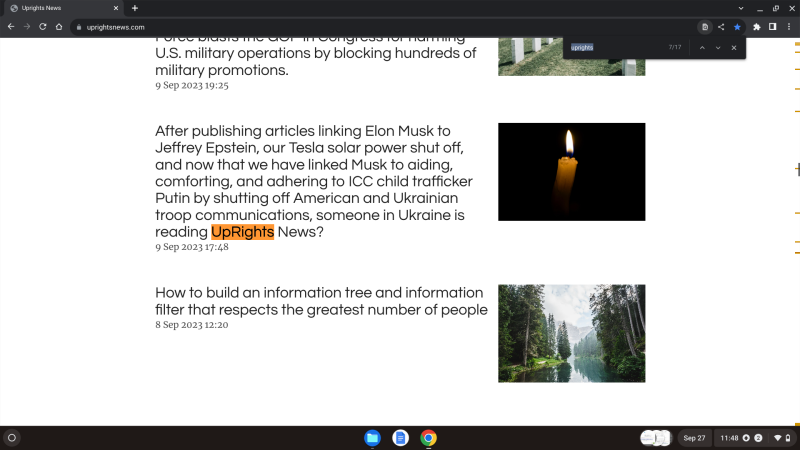Open the holding space tray preview

click(x=656, y=438)
